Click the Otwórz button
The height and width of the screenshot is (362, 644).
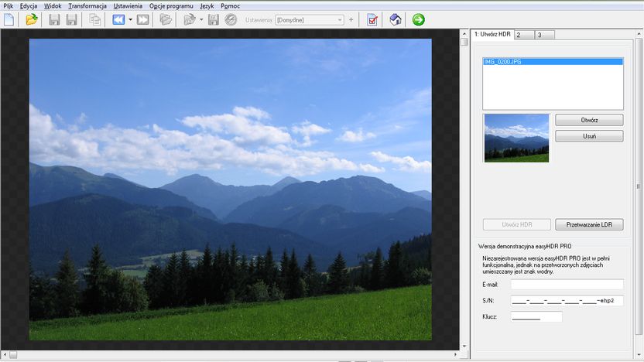tap(589, 120)
